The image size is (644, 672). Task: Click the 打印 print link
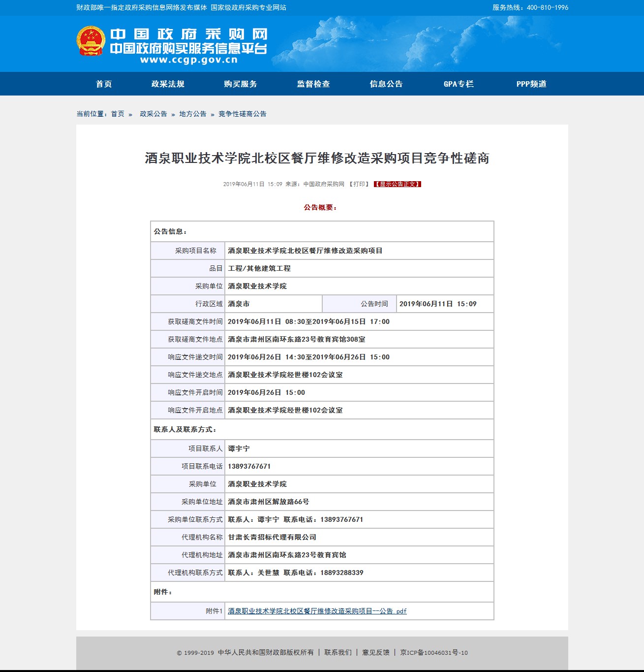tap(359, 184)
